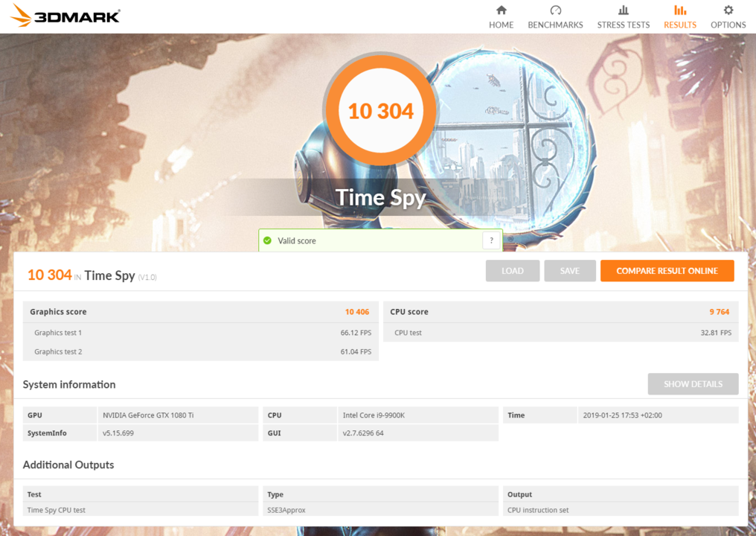The width and height of the screenshot is (756, 536).
Task: Click the Time Spy CPU test cell
Action: click(x=141, y=509)
